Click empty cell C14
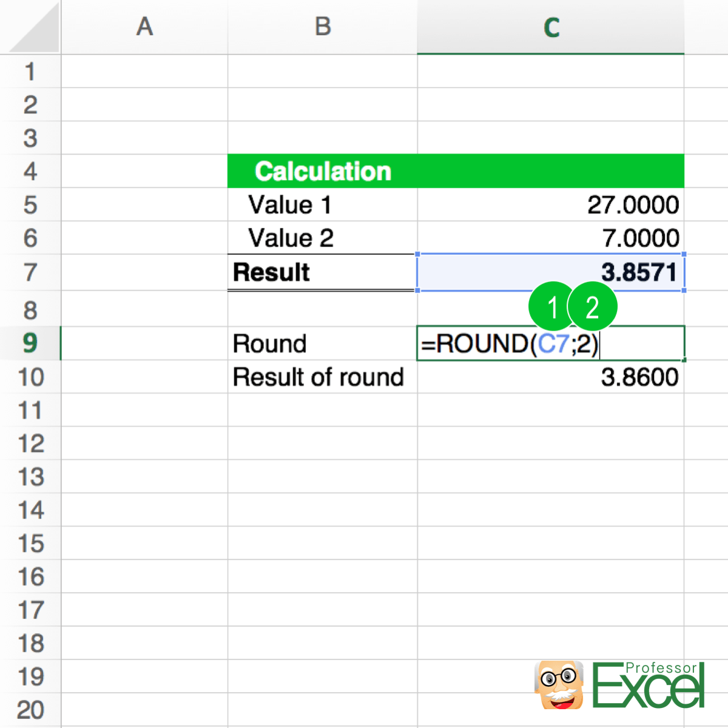 551,510
